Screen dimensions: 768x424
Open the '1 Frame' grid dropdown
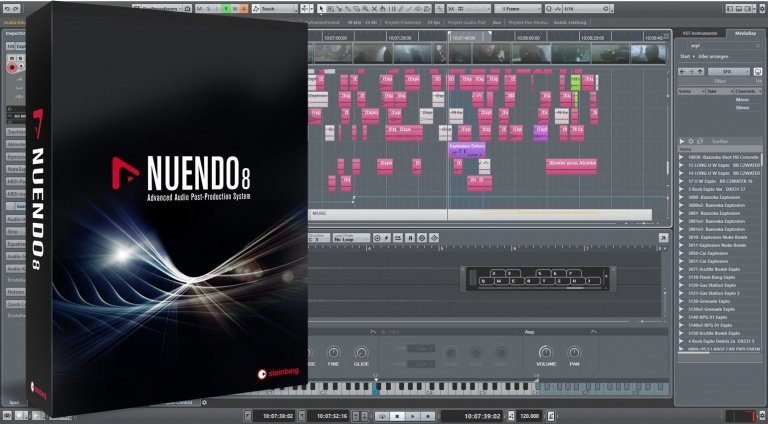[x=518, y=9]
